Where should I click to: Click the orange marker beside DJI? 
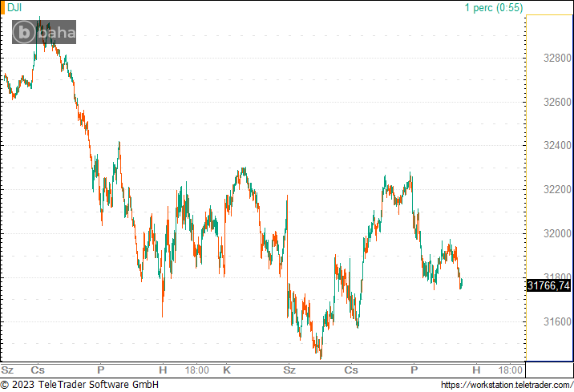tap(2, 7)
